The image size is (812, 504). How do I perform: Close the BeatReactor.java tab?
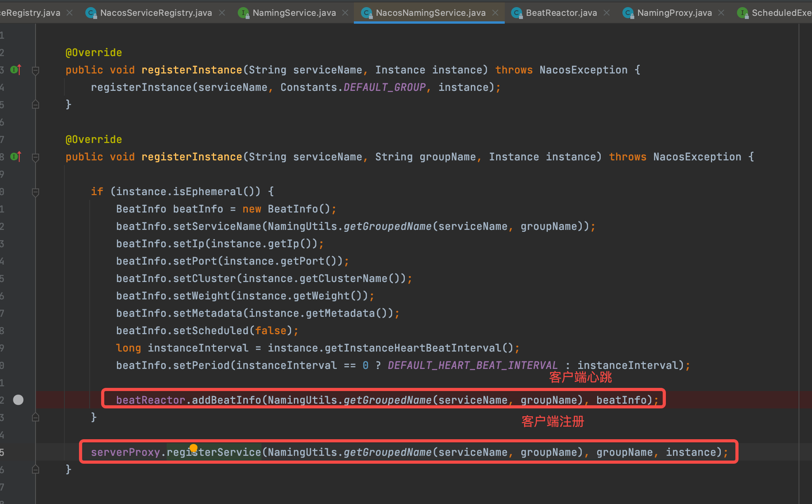click(607, 13)
